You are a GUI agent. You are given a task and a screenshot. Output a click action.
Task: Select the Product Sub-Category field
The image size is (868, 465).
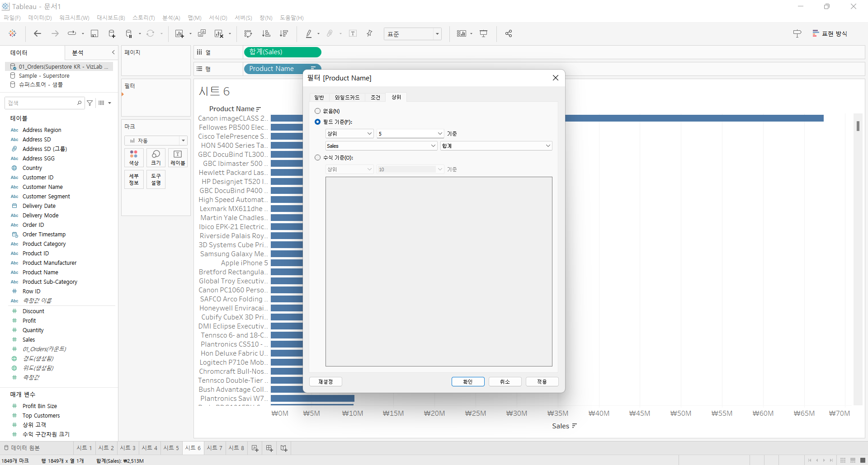pos(50,282)
